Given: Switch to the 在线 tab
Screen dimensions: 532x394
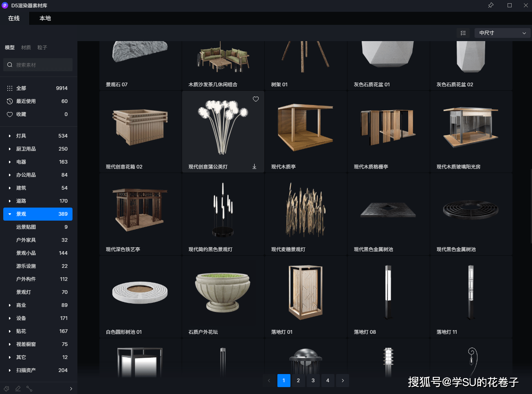Looking at the screenshot, I should pyautogui.click(x=14, y=18).
